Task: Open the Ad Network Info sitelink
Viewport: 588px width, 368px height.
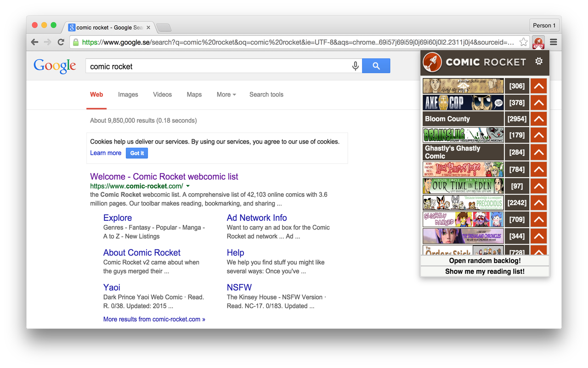Action: click(257, 218)
